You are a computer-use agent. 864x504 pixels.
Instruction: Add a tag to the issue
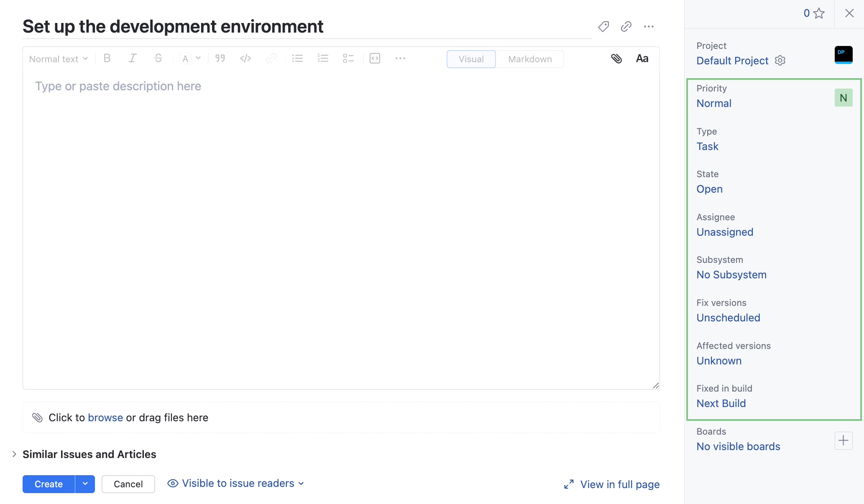coord(603,27)
